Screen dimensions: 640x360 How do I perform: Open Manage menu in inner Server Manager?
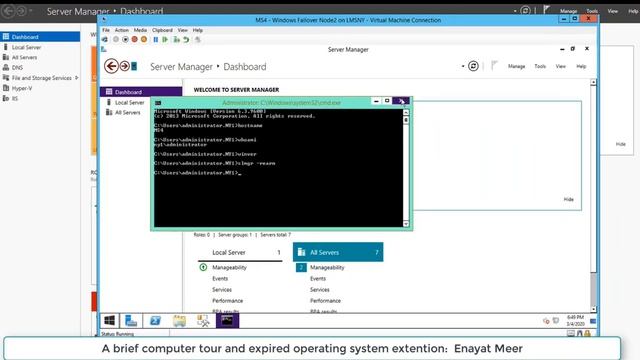point(516,66)
